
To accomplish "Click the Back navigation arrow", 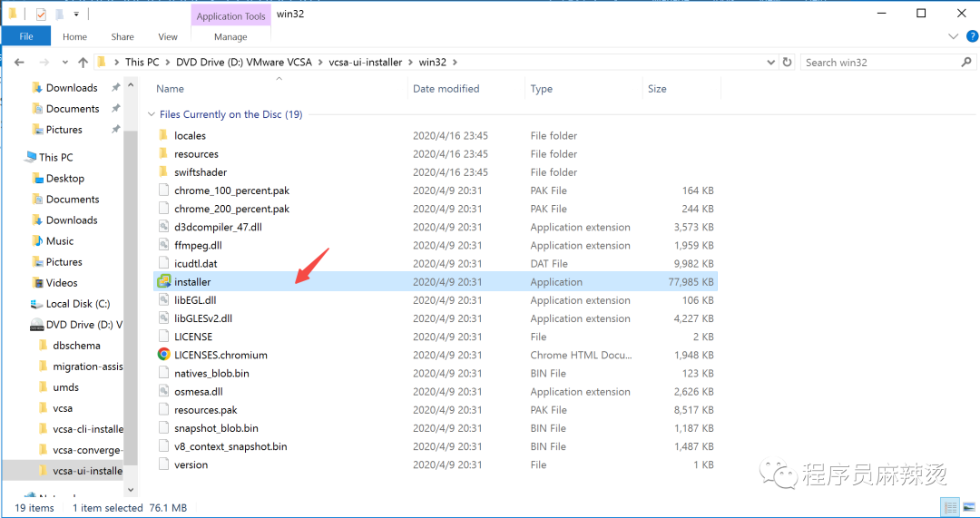I will pyautogui.click(x=19, y=63).
